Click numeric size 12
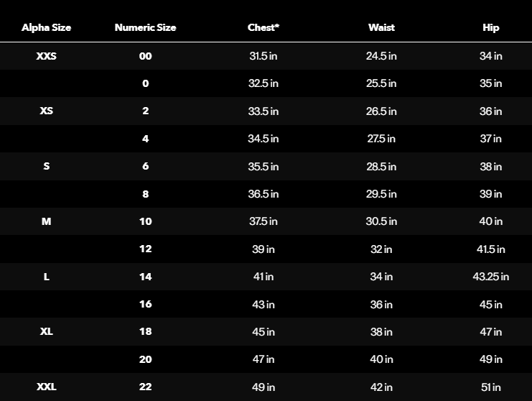The height and width of the screenshot is (401, 532). (x=146, y=249)
